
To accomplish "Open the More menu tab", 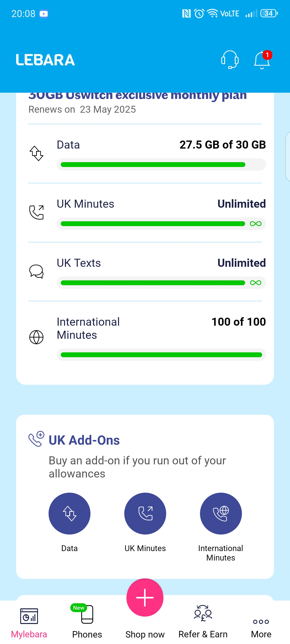I will pyautogui.click(x=261, y=627).
